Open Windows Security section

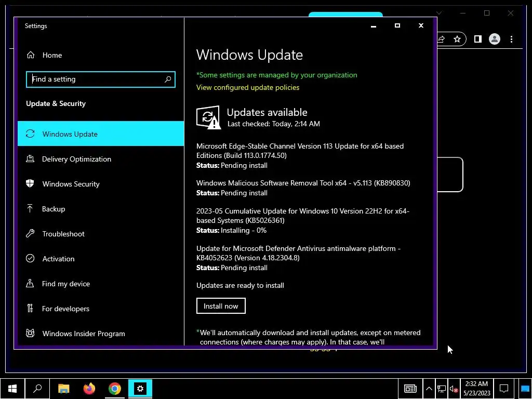point(101,184)
